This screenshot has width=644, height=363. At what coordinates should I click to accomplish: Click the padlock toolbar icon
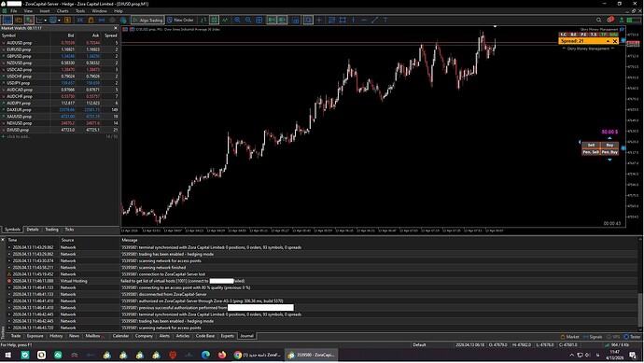pyautogui.click(x=91, y=20)
